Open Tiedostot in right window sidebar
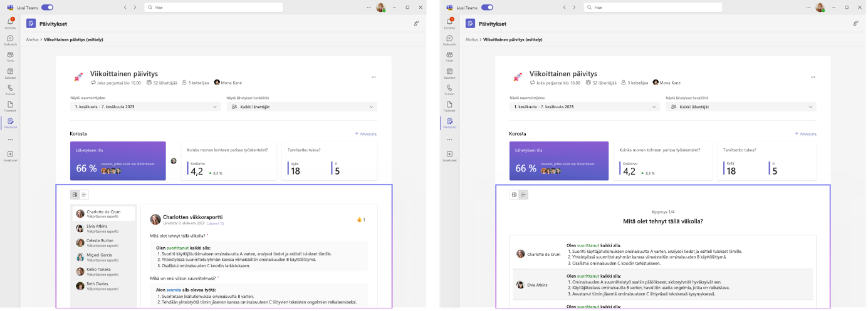Viewport: 868px width, 311px height. (449, 106)
